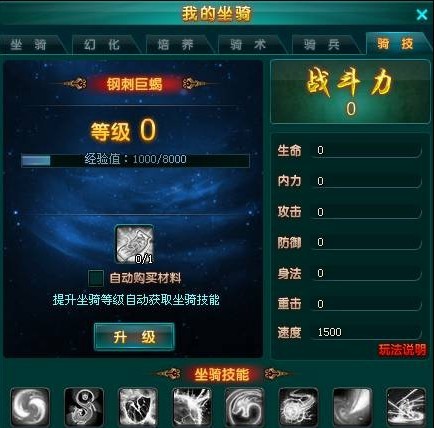Select the light rays burst skill icon
This screenshot has width=434, height=428.
point(406,407)
